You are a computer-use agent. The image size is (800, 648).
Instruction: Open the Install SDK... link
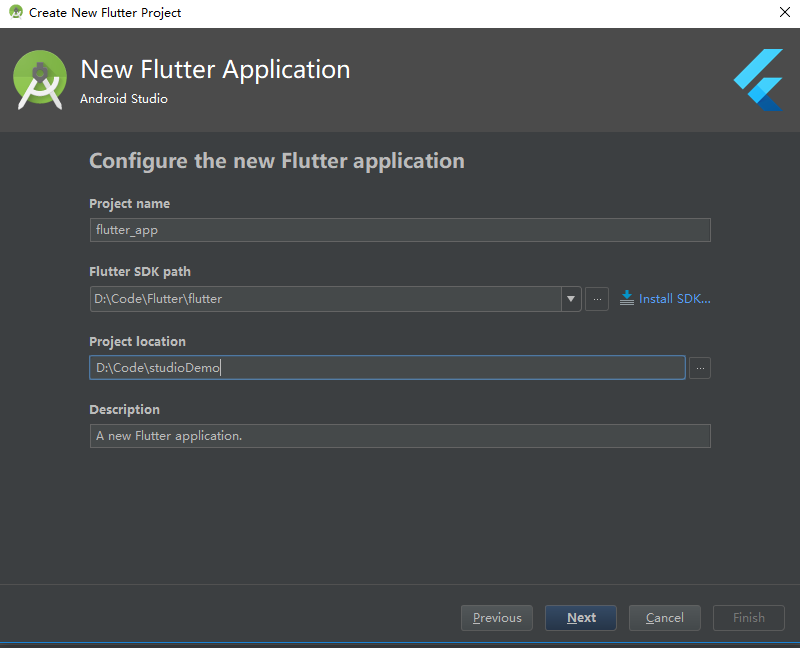(x=674, y=298)
